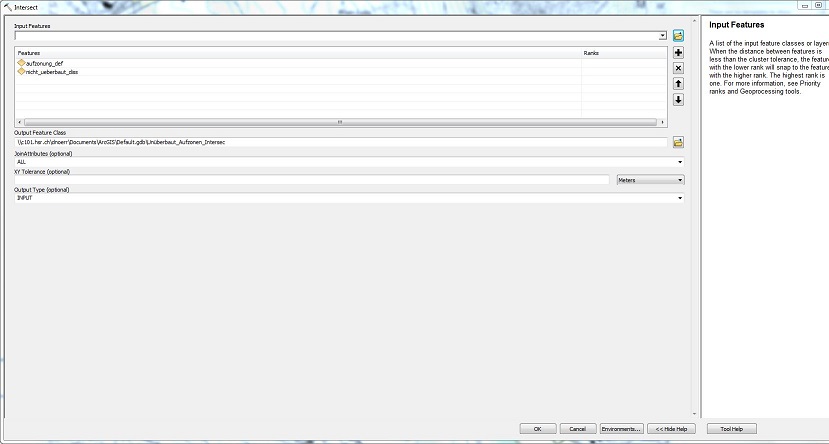This screenshot has width=829, height=444.
Task: Expand the JoinAttributes ALL dropdown
Action: (680, 161)
